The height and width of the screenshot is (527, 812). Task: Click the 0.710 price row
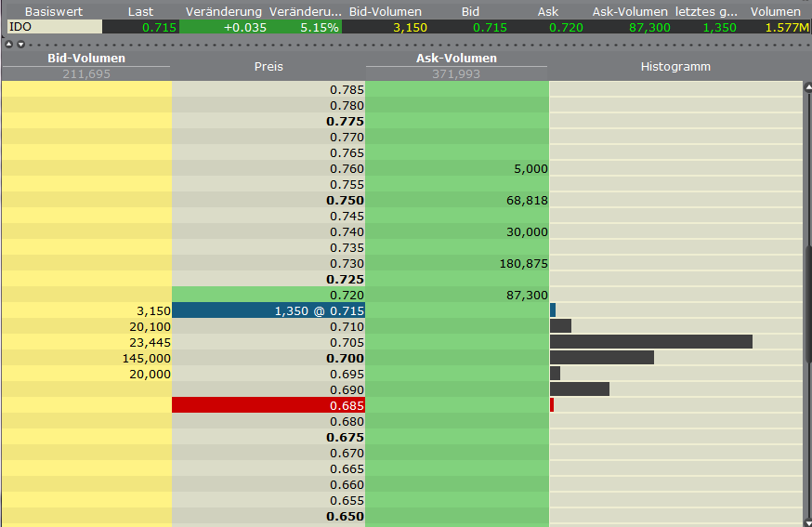(x=268, y=326)
